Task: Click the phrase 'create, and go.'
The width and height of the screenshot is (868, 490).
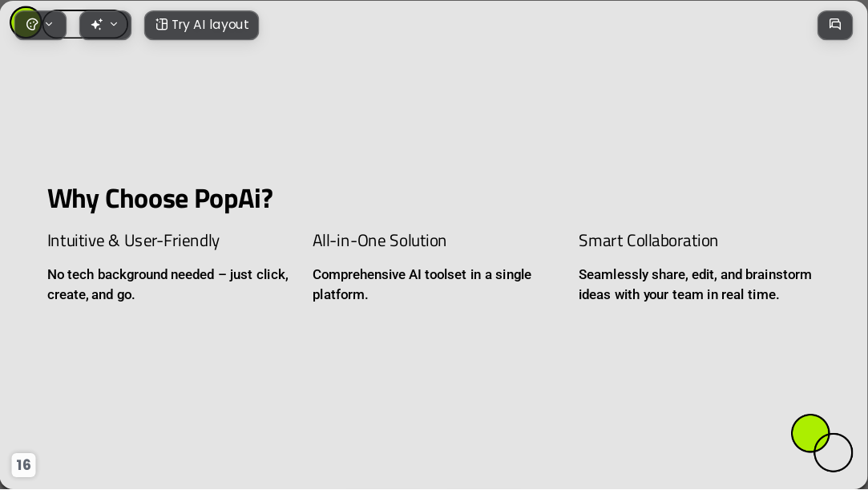Action: [x=91, y=294]
